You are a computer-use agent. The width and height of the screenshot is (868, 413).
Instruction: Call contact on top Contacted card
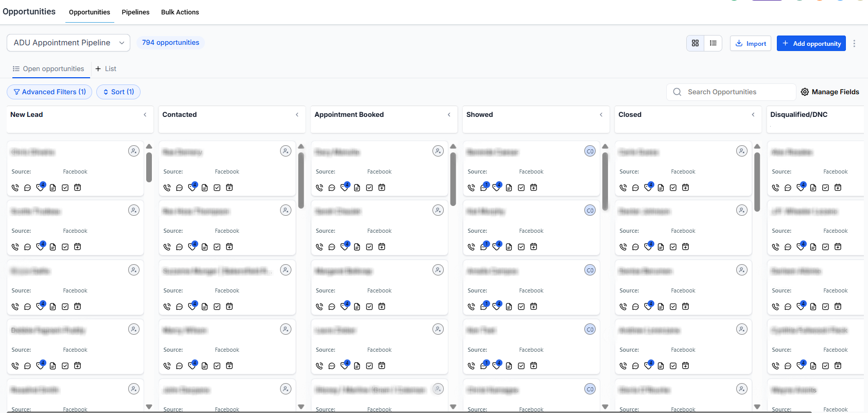[167, 188]
